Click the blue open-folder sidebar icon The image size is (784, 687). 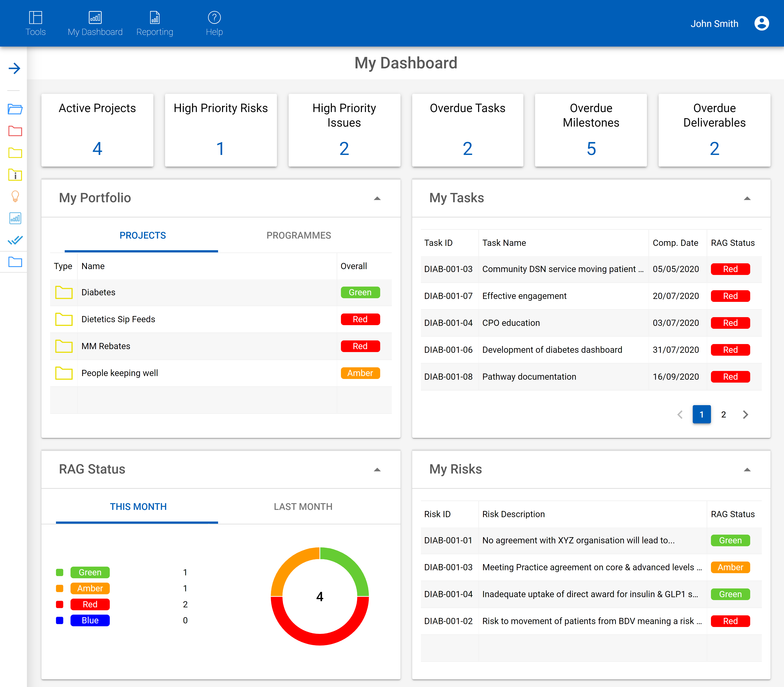pyautogui.click(x=15, y=109)
